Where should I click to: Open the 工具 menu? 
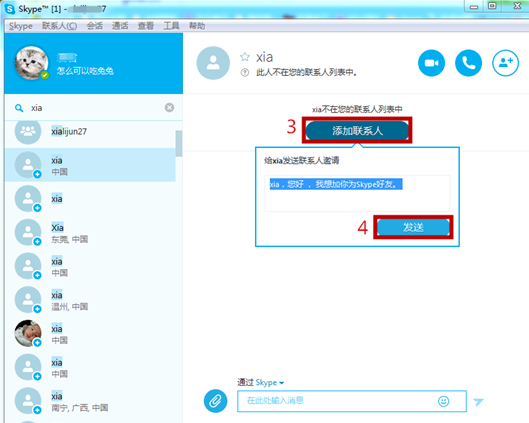coord(171,26)
